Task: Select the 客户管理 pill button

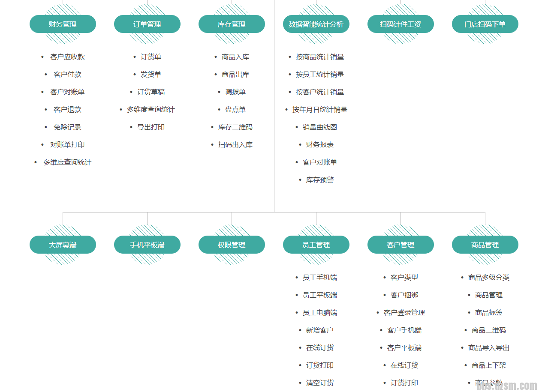Action: click(400, 245)
